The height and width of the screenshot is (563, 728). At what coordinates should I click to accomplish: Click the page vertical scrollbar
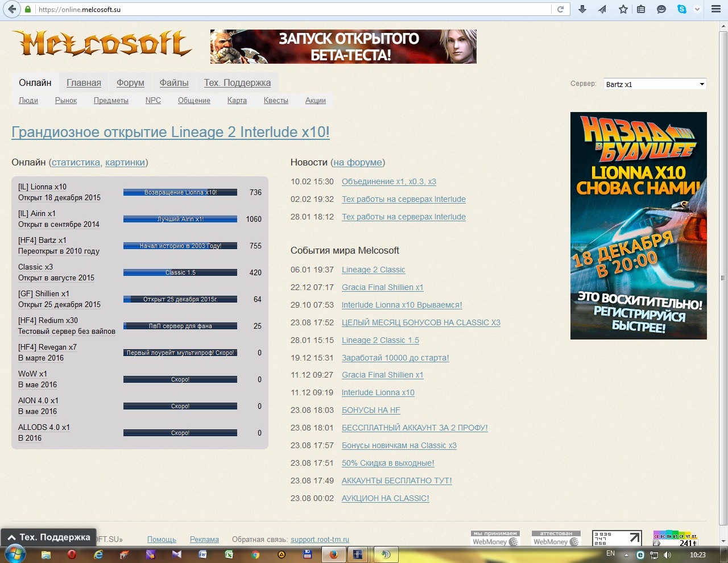click(x=723, y=279)
